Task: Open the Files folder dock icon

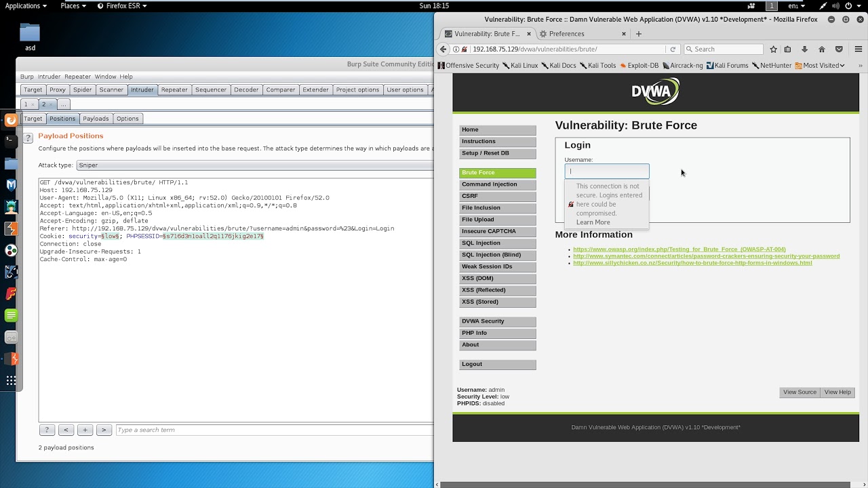Action: pos(11,163)
